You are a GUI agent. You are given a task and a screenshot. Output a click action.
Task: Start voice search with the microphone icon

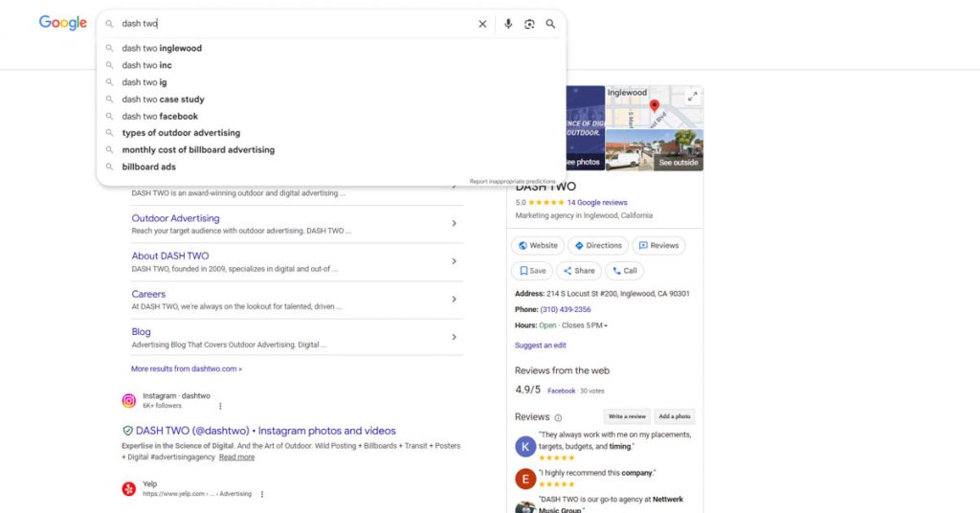[x=508, y=24]
